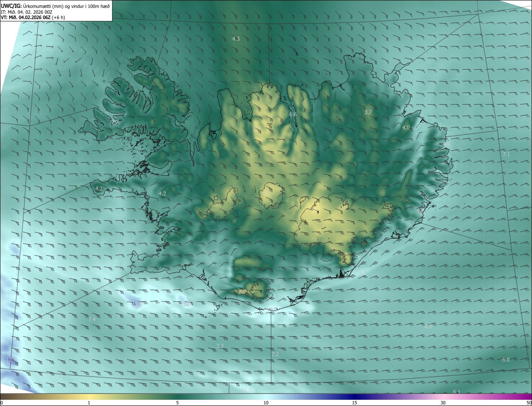Click the 6.6 value label on the map
Screen dimensions: 532x406
tap(293, 114)
